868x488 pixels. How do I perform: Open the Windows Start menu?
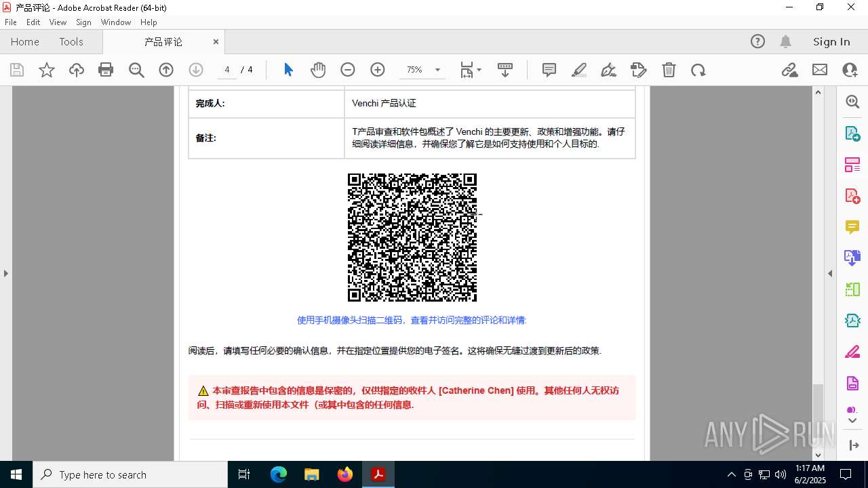(x=16, y=474)
